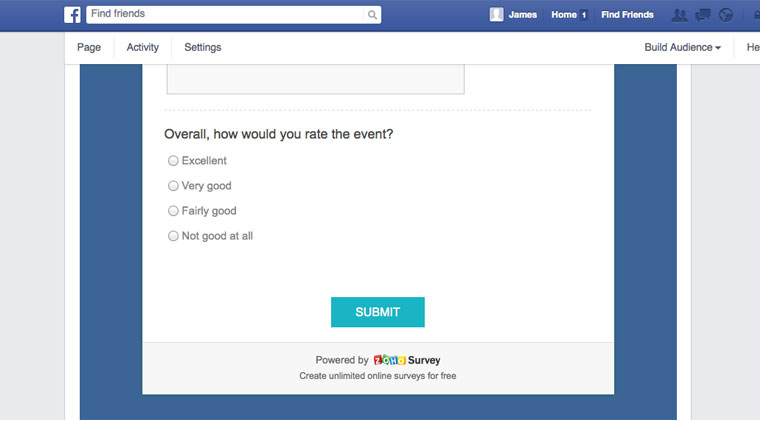Image resolution: width=760 pixels, height=421 pixels.
Task: Click the event rating question text
Action: coord(279,134)
